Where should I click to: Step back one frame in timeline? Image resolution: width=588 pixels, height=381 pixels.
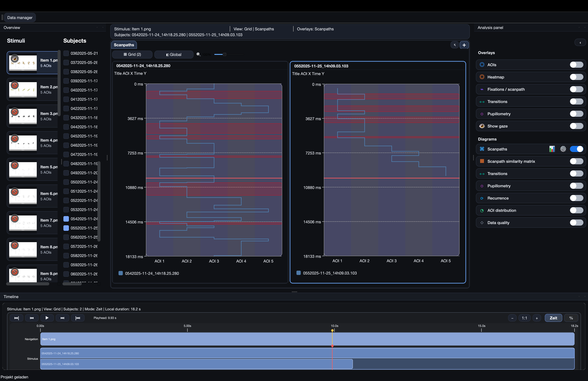[32, 318]
